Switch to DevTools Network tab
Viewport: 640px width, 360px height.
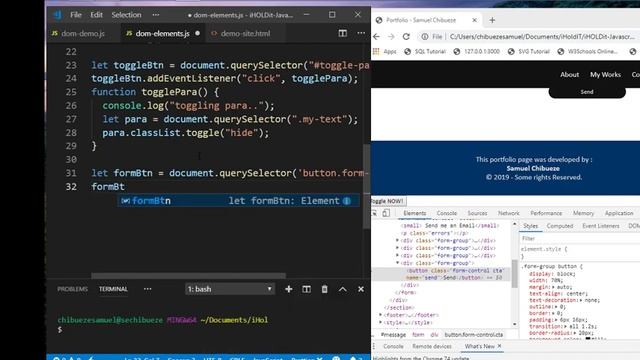tap(509, 213)
